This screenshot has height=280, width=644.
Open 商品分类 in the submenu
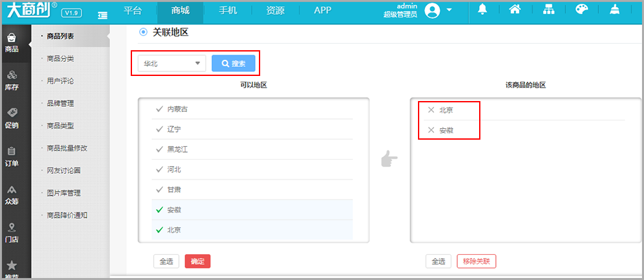point(61,59)
